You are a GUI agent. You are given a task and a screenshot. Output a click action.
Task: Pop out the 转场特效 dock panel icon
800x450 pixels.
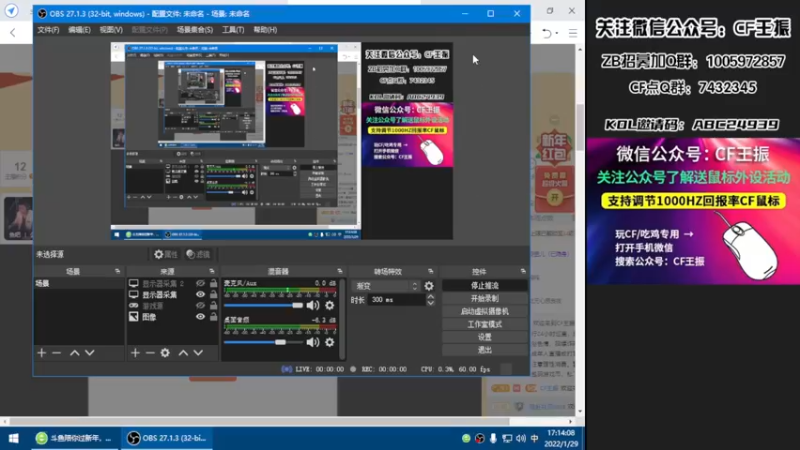click(431, 271)
